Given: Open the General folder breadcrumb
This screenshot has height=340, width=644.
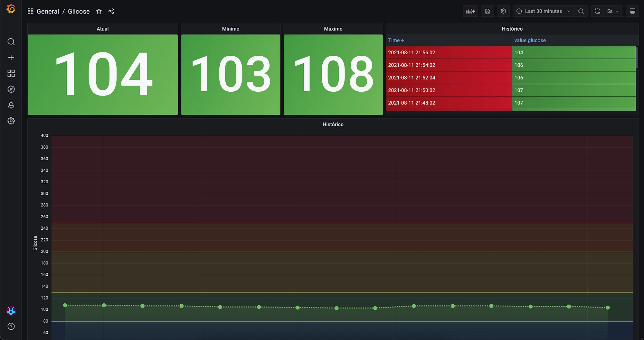Looking at the screenshot, I should [x=48, y=11].
